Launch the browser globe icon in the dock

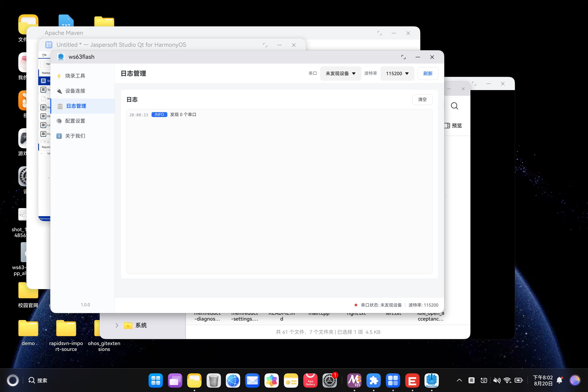(233, 381)
